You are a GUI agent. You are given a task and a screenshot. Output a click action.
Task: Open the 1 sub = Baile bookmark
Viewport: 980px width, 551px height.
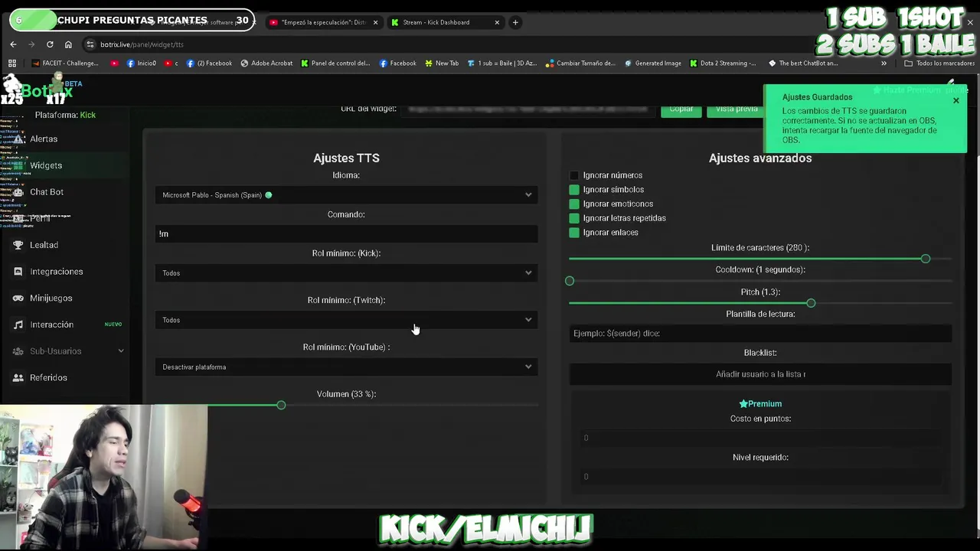click(502, 64)
